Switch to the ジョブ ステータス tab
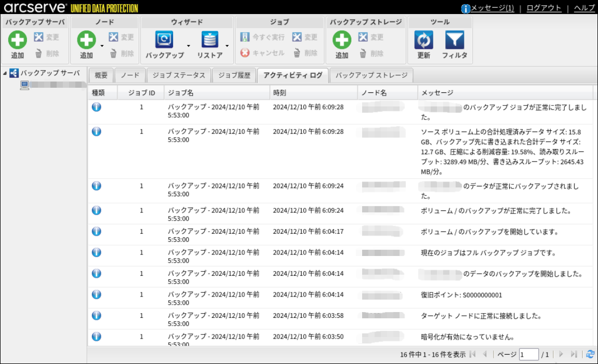 [x=179, y=75]
